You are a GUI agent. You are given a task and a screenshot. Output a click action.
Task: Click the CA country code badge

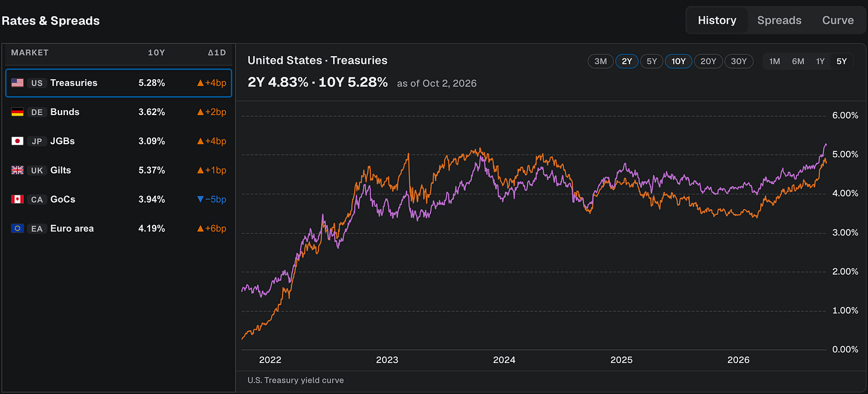pyautogui.click(x=37, y=200)
